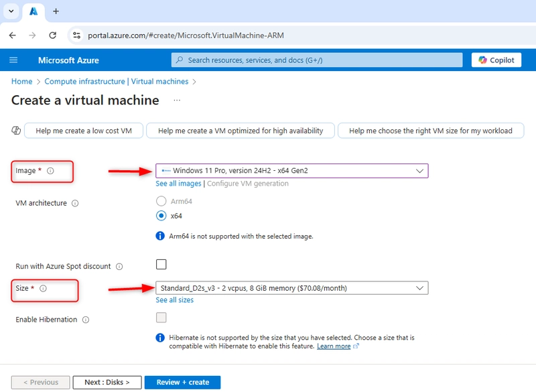
Task: Click the Copilot suggestions icon
Action: [16, 131]
